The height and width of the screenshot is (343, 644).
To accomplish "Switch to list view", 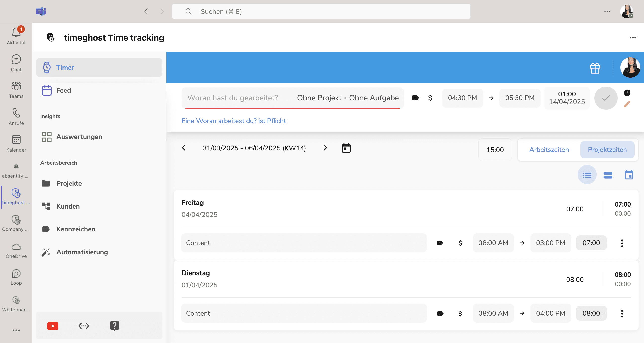I will point(587,175).
